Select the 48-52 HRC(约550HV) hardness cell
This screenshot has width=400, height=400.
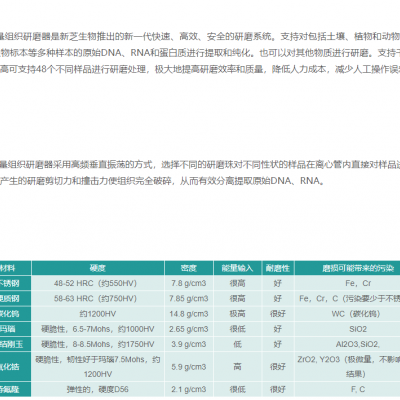[98, 283]
